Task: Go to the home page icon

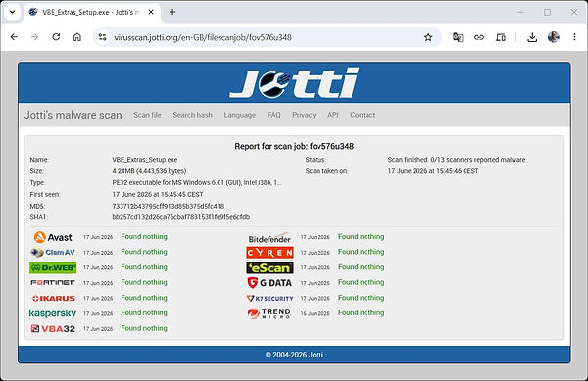Action: (x=77, y=37)
